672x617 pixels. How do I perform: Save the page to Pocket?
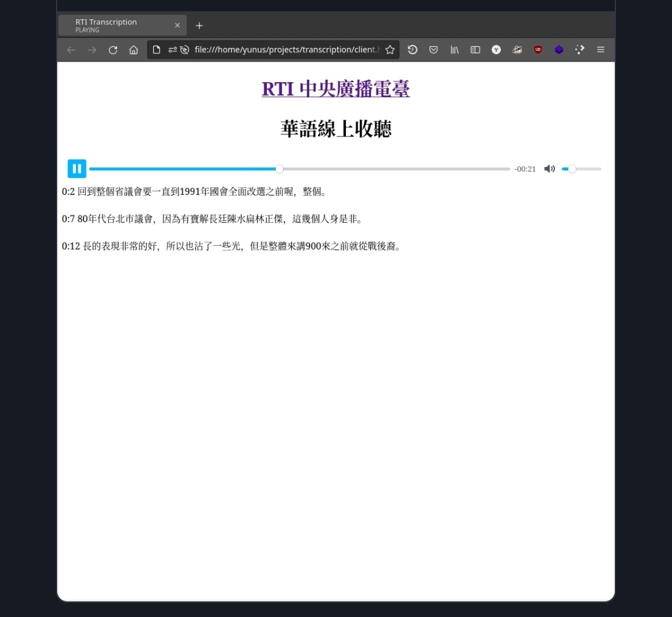pyautogui.click(x=433, y=50)
